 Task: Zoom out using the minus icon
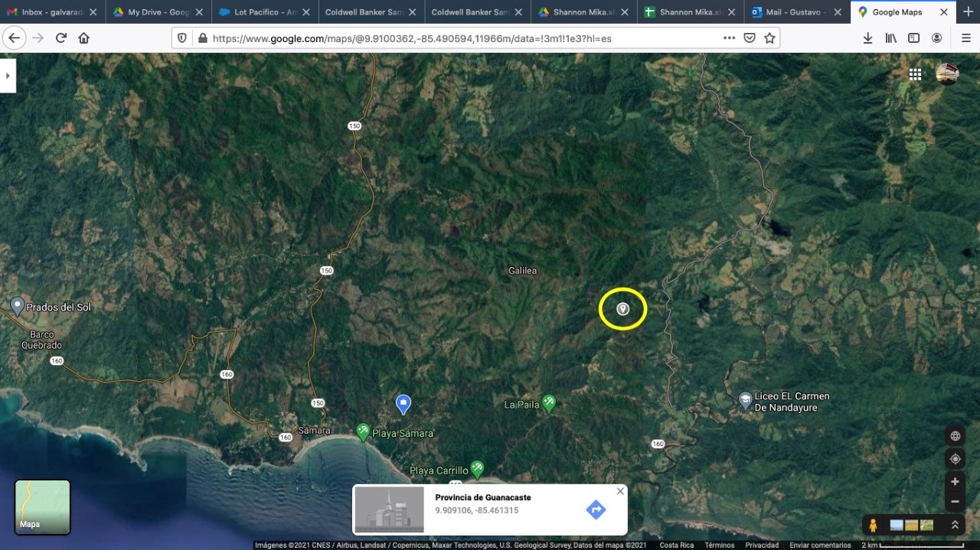click(x=955, y=503)
